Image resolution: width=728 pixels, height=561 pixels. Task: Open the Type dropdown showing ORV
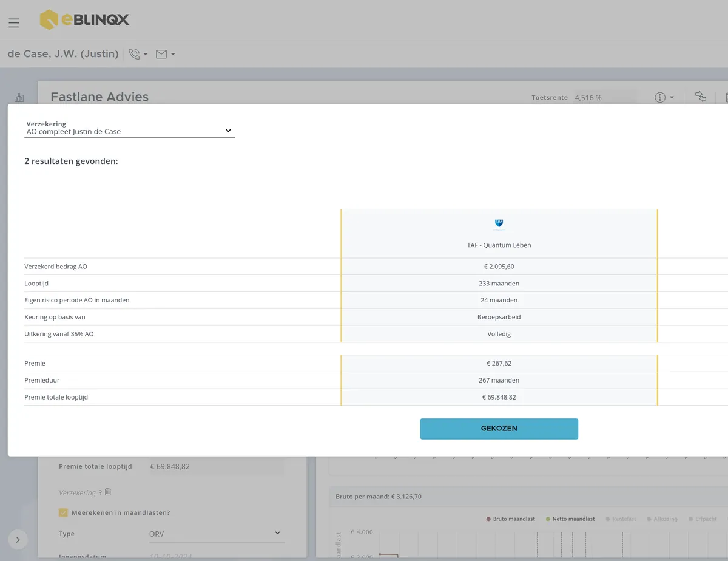pos(217,534)
